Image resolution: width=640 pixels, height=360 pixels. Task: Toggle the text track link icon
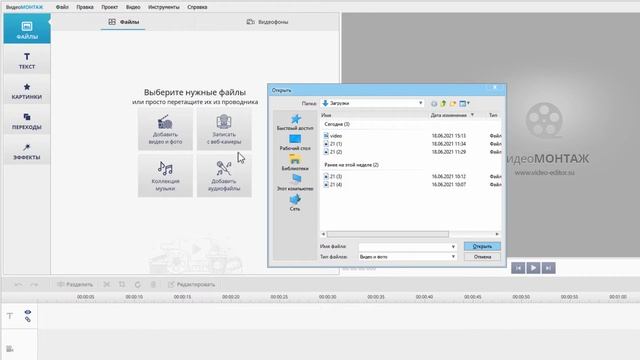pyautogui.click(x=28, y=319)
